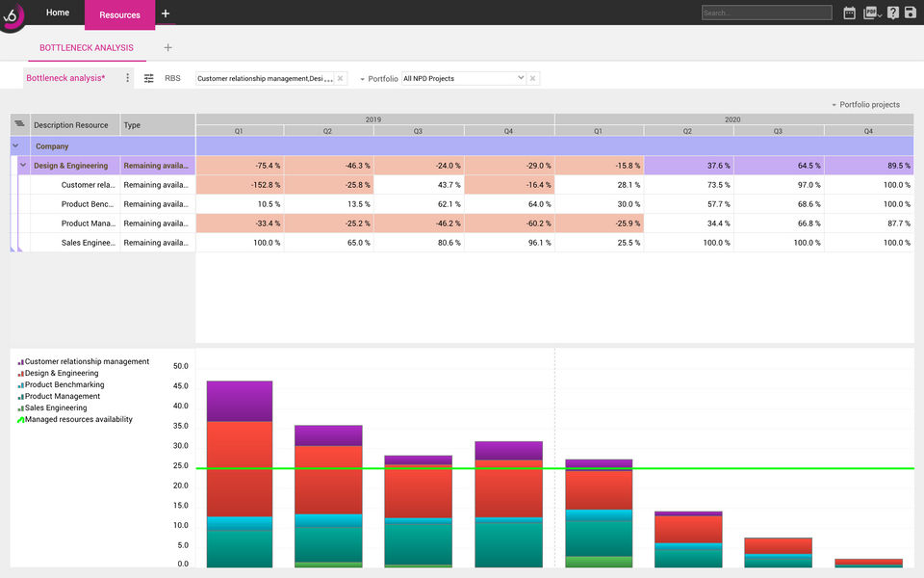
Task: Collapse the Company row
Action: click(15, 146)
